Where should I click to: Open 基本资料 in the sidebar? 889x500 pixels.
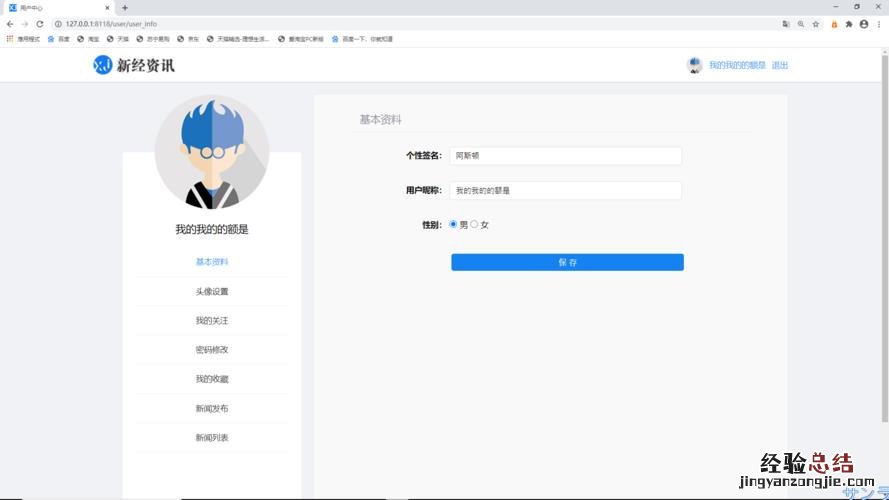click(x=212, y=262)
